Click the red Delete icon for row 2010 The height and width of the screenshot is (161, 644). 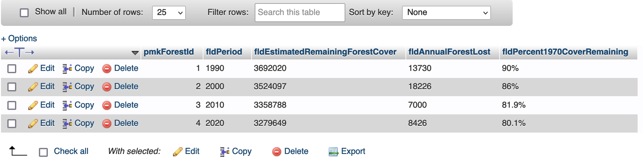[106, 105]
